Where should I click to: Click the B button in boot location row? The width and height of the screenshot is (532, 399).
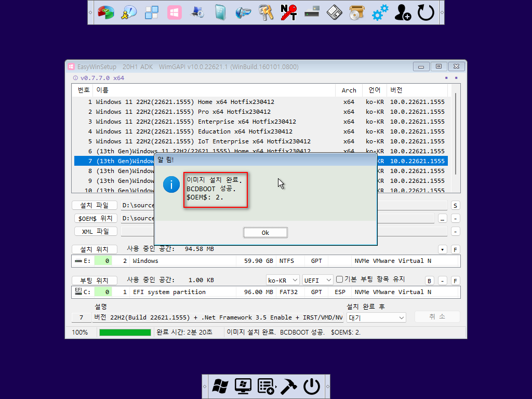click(x=429, y=281)
